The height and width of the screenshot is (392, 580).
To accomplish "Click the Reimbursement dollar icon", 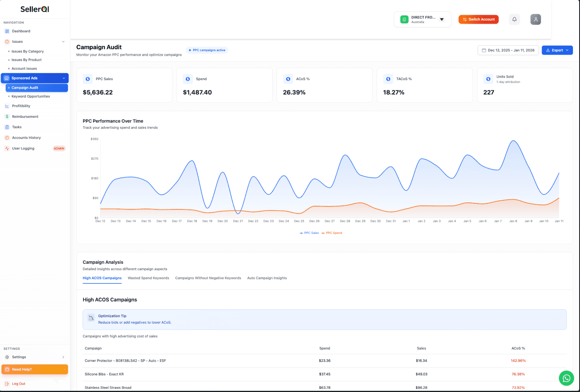I will [7, 116].
